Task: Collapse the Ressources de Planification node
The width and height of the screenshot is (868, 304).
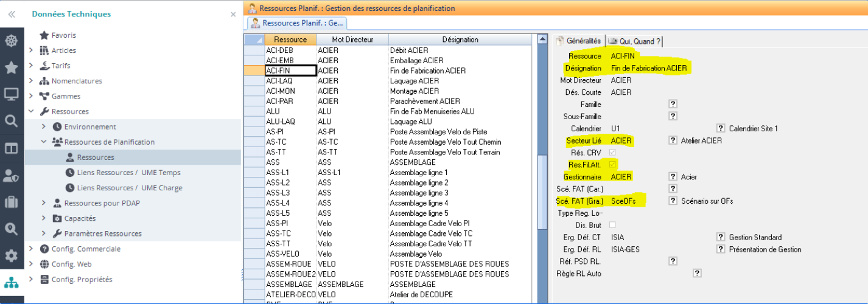Action: point(44,142)
